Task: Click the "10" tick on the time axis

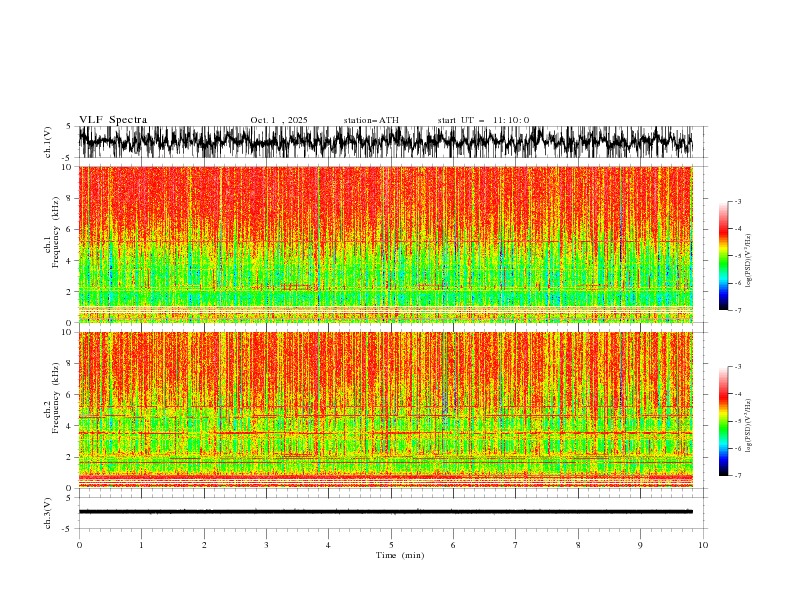Action: pyautogui.click(x=703, y=545)
